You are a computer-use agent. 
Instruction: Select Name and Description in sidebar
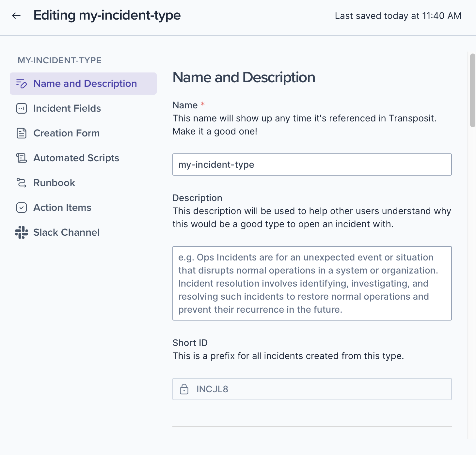(85, 84)
